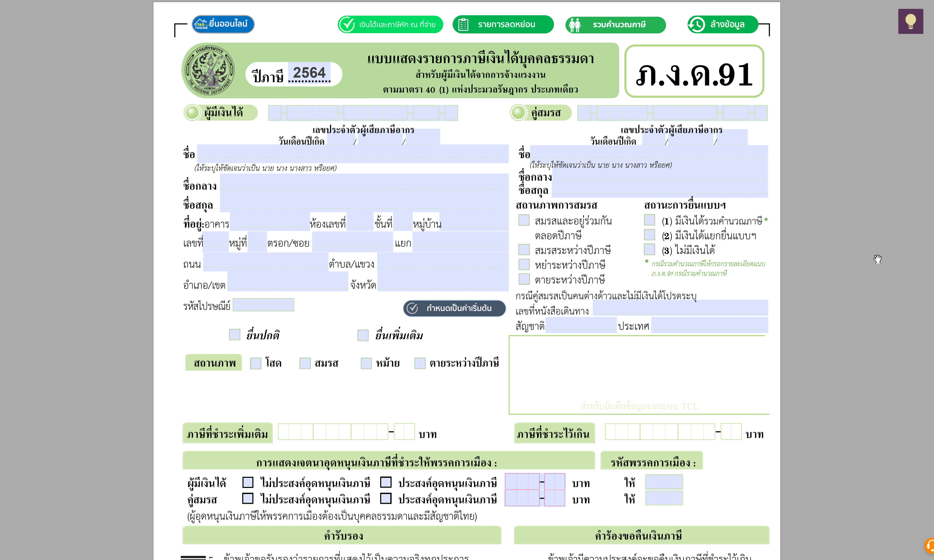Click กำหนดเป็นค่าเริ่มต้น set as default button
Screen dimensions: 934x560
454,308
